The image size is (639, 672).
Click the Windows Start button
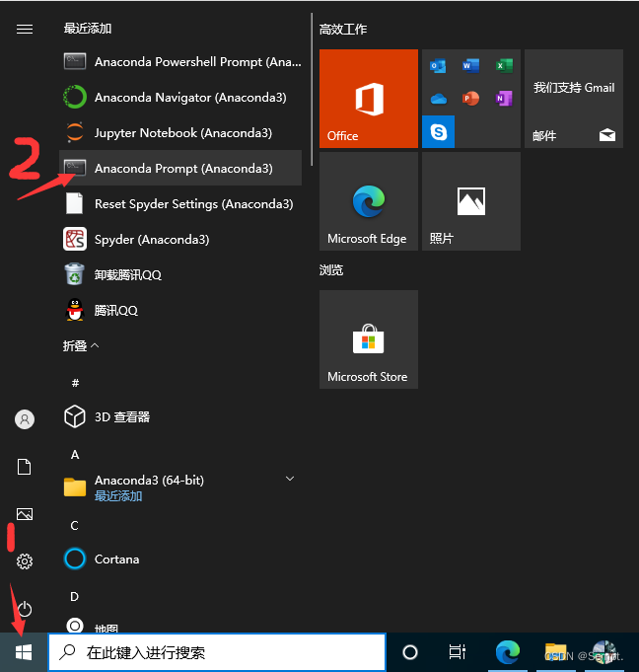pos(24,652)
